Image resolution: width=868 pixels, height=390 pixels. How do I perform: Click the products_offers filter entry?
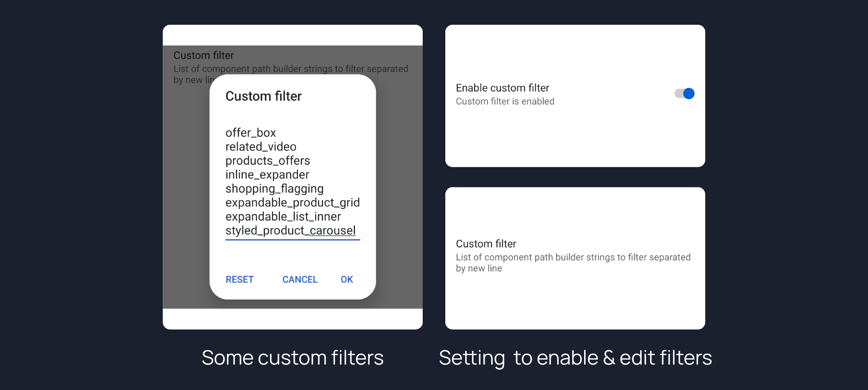pyautogui.click(x=268, y=161)
